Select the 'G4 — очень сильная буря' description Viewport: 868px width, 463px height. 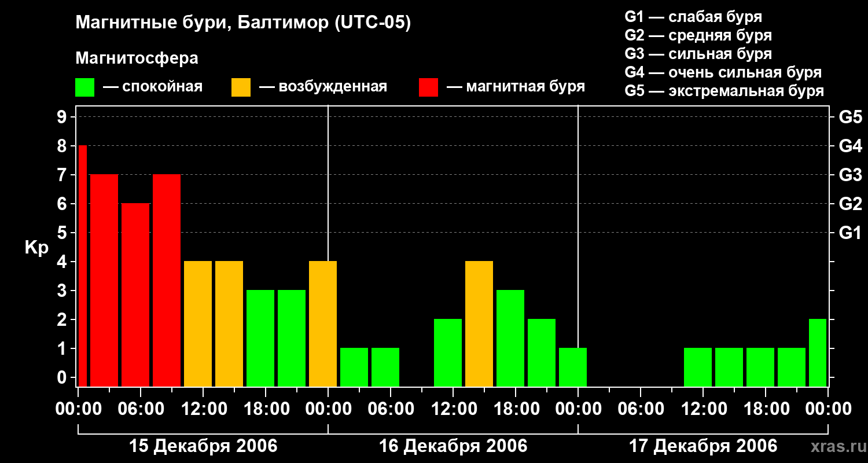click(723, 72)
